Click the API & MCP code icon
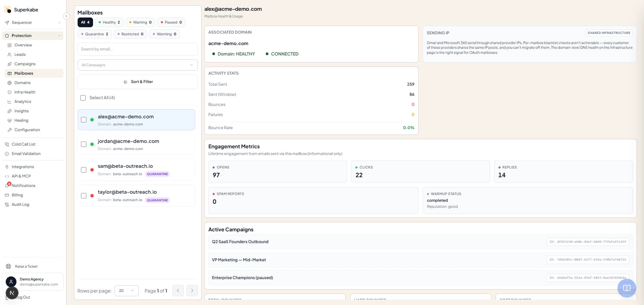 point(7,176)
